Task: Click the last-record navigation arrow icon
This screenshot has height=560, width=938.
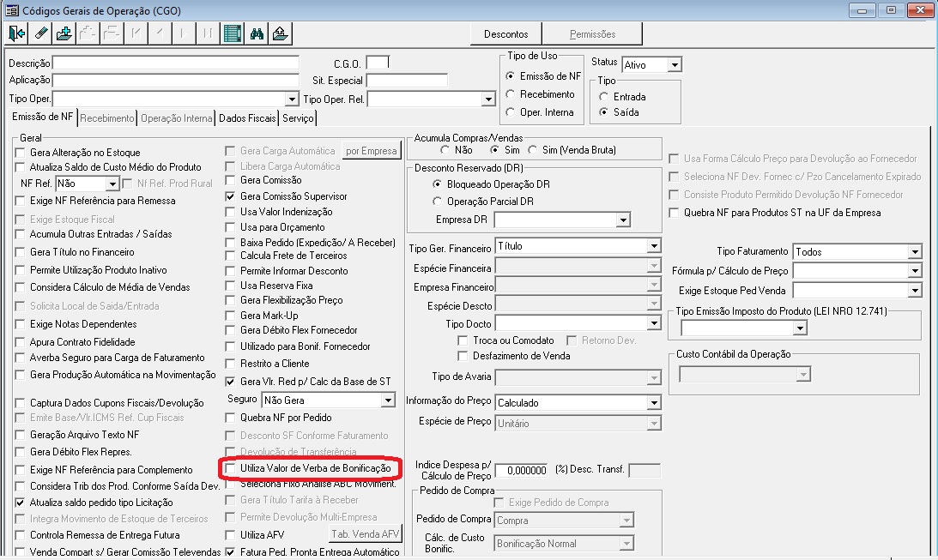Action: click(x=208, y=33)
